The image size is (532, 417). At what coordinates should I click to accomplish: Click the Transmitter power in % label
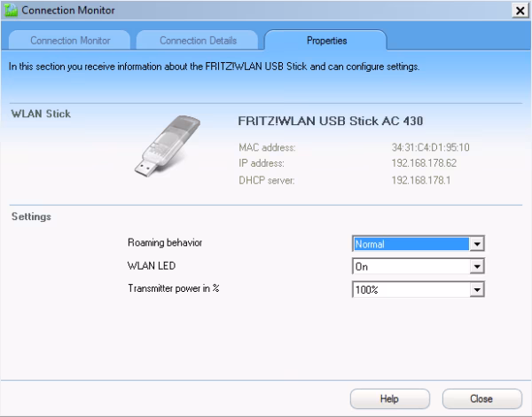point(174,288)
